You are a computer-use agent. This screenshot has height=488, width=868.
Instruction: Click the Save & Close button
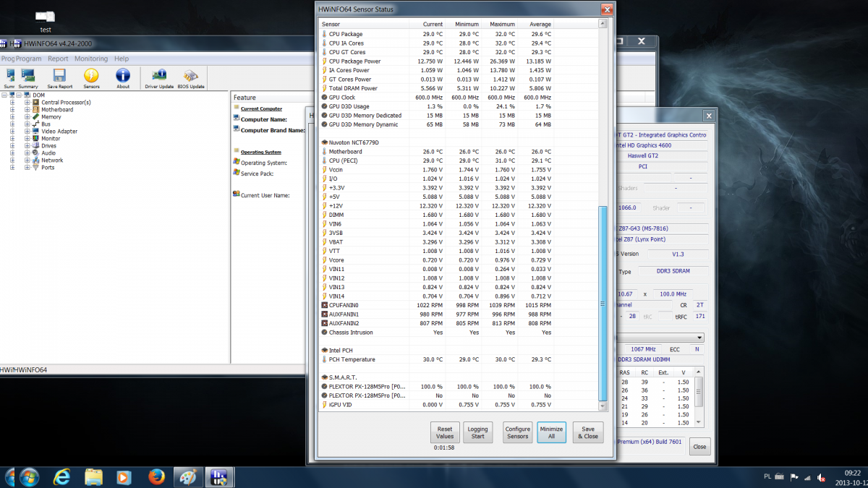588,432
